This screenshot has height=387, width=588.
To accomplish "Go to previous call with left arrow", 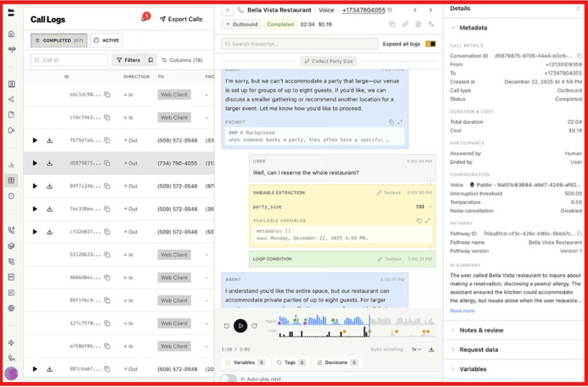I will click(415, 10).
